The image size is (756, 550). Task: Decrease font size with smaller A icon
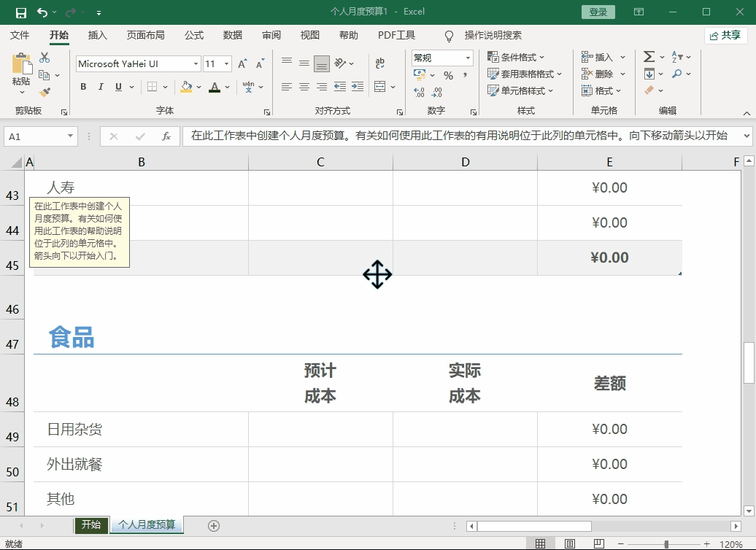(x=260, y=63)
